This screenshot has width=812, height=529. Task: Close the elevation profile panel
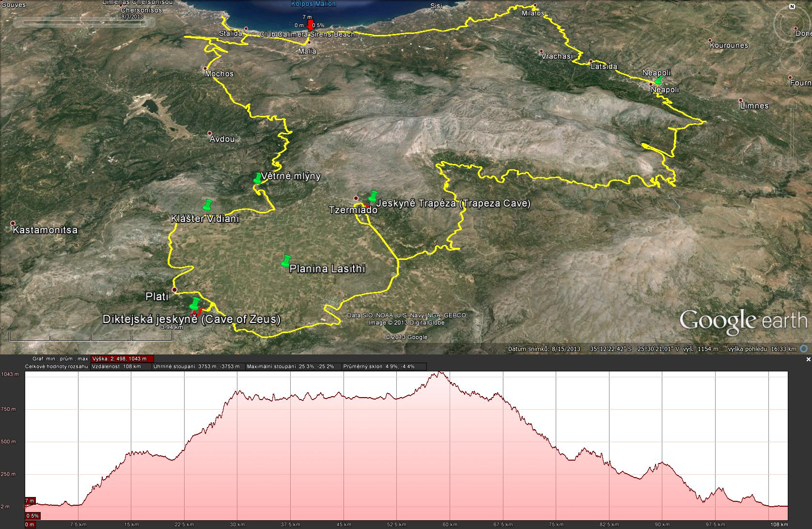pyautogui.click(x=808, y=360)
